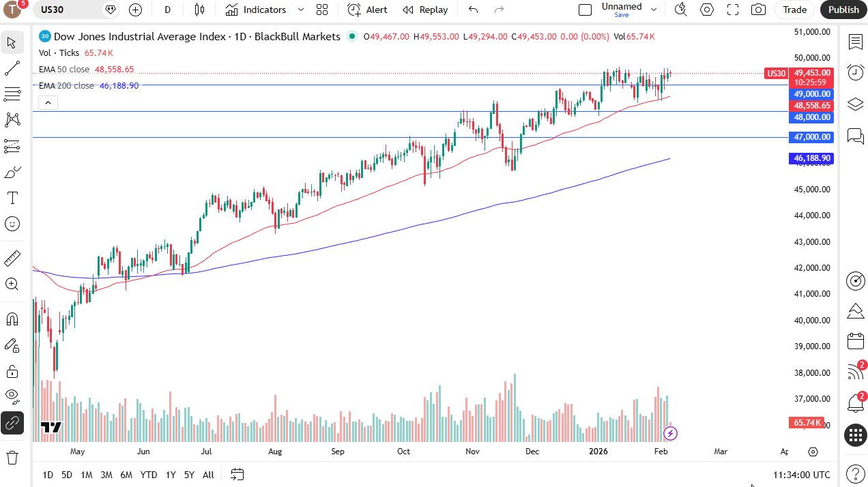Switch to the All date range
The height and width of the screenshot is (487, 868).
(x=208, y=475)
